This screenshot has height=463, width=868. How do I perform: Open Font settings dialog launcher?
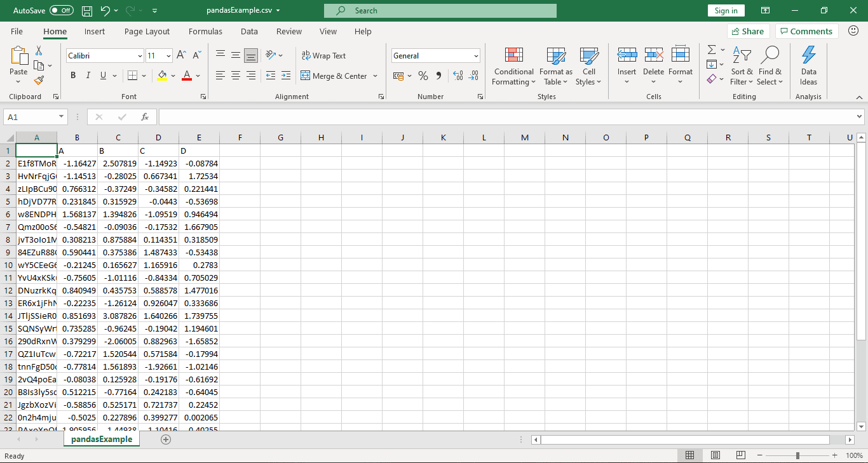click(203, 97)
